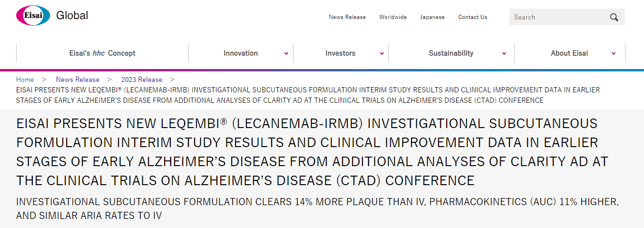Image resolution: width=644 pixels, height=228 pixels.
Task: Click into the Search input field
Action: point(556,17)
